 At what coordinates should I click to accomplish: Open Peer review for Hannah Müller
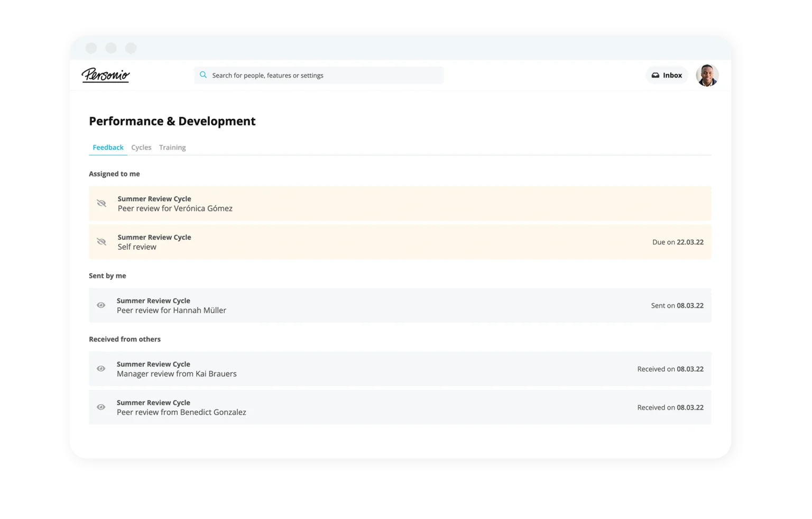400,305
